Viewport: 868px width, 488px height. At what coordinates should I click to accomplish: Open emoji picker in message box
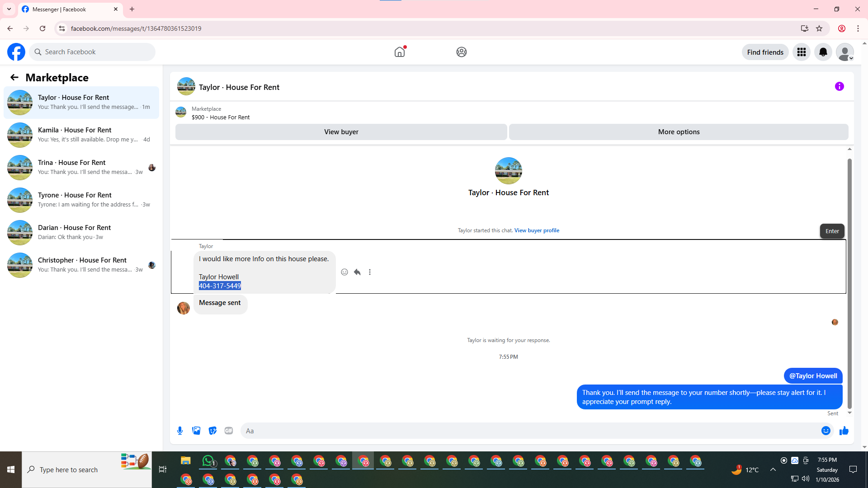point(826,431)
